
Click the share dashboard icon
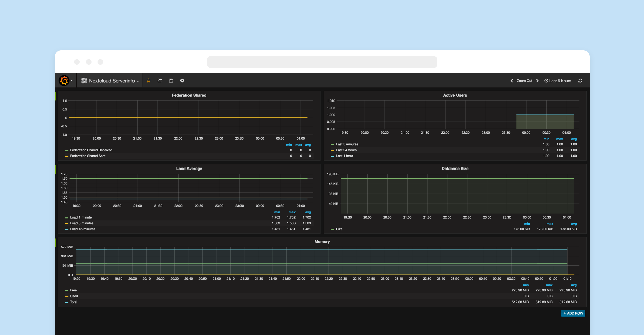click(x=160, y=81)
